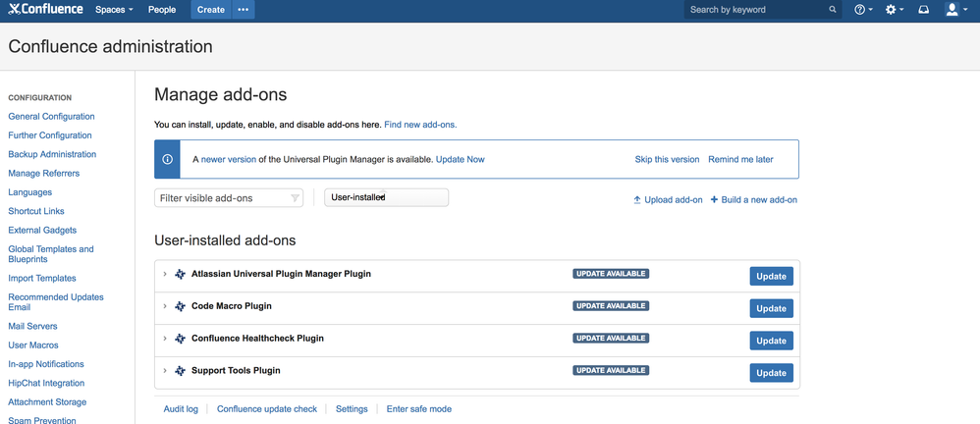The height and width of the screenshot is (424, 980).
Task: Expand the Confluence Healthcheck Plugin row
Action: tap(165, 339)
